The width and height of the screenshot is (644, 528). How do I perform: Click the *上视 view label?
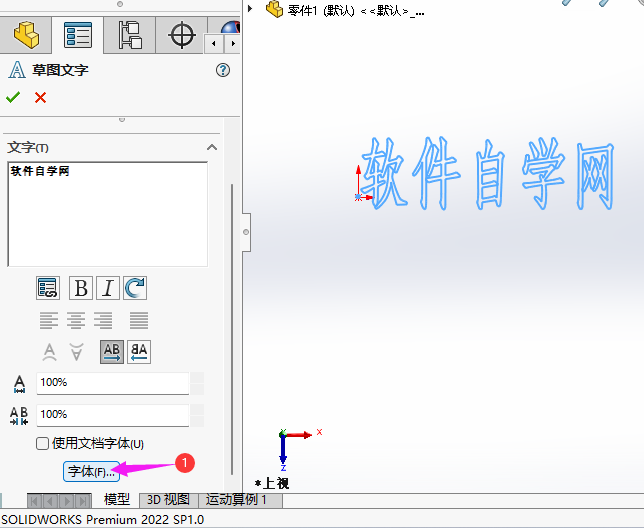[x=272, y=483]
